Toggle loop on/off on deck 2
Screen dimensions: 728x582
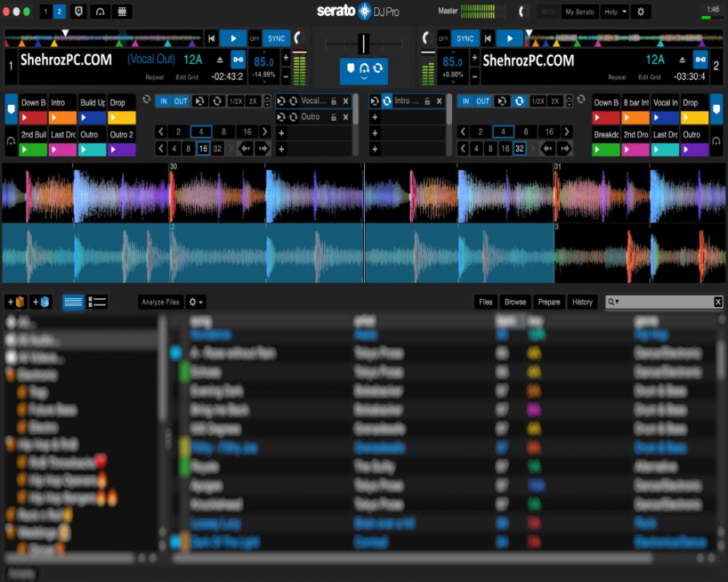point(519,102)
